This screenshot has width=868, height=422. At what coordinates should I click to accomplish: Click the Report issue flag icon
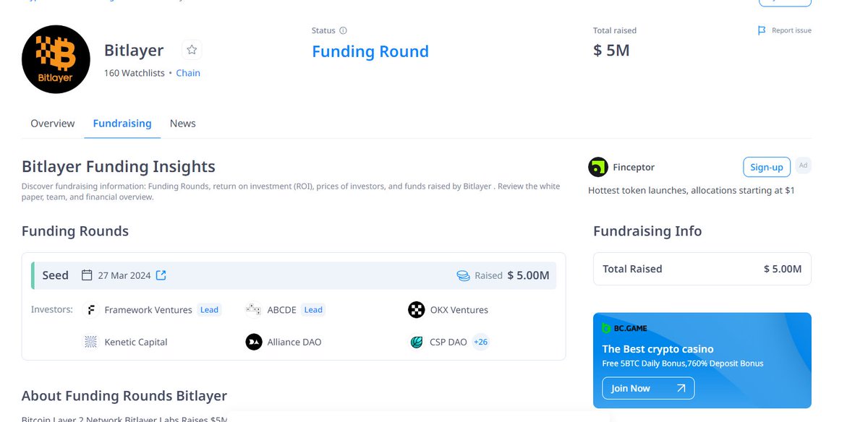[x=762, y=30]
